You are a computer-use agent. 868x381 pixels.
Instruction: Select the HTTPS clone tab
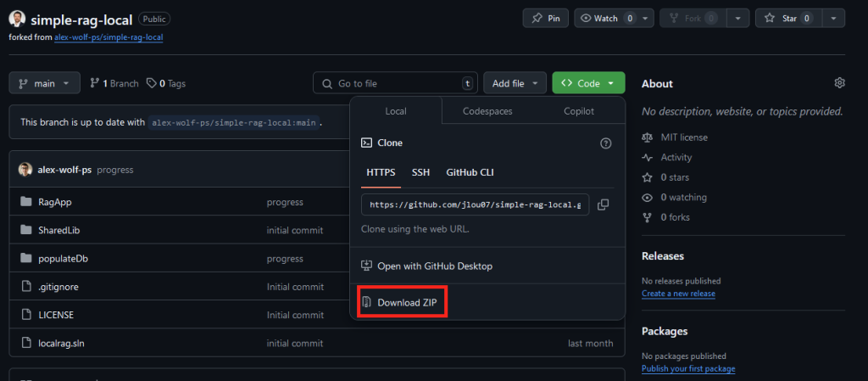click(381, 172)
